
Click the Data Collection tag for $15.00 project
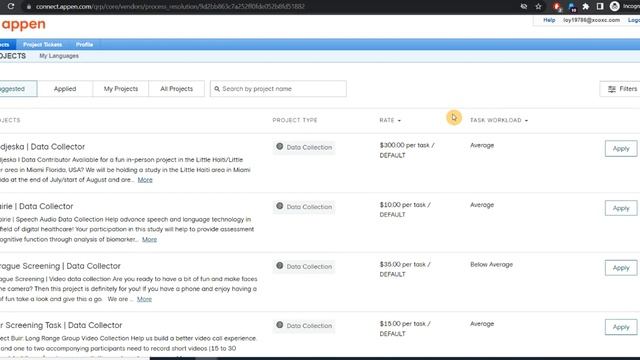point(304,326)
